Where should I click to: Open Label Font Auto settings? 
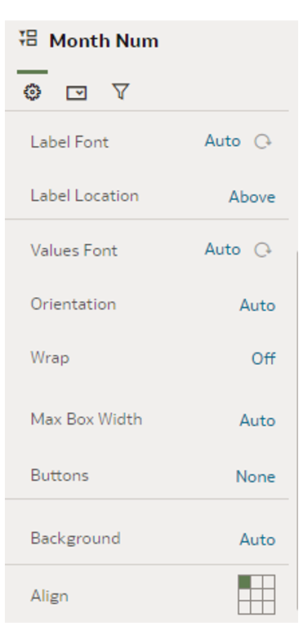[222, 141]
